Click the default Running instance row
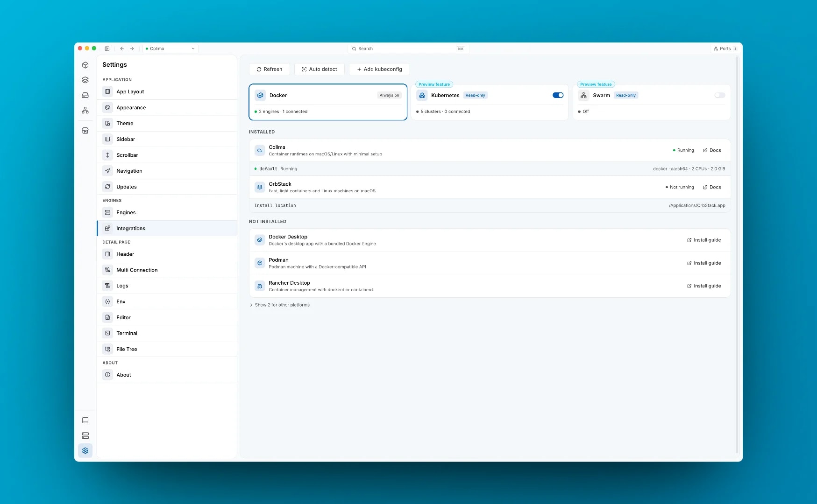817x504 pixels. pyautogui.click(x=490, y=169)
